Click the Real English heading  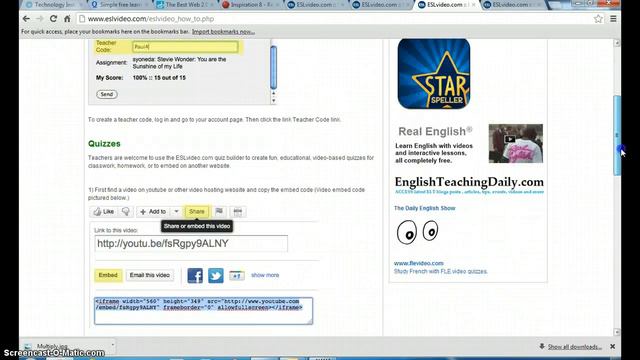click(x=435, y=131)
